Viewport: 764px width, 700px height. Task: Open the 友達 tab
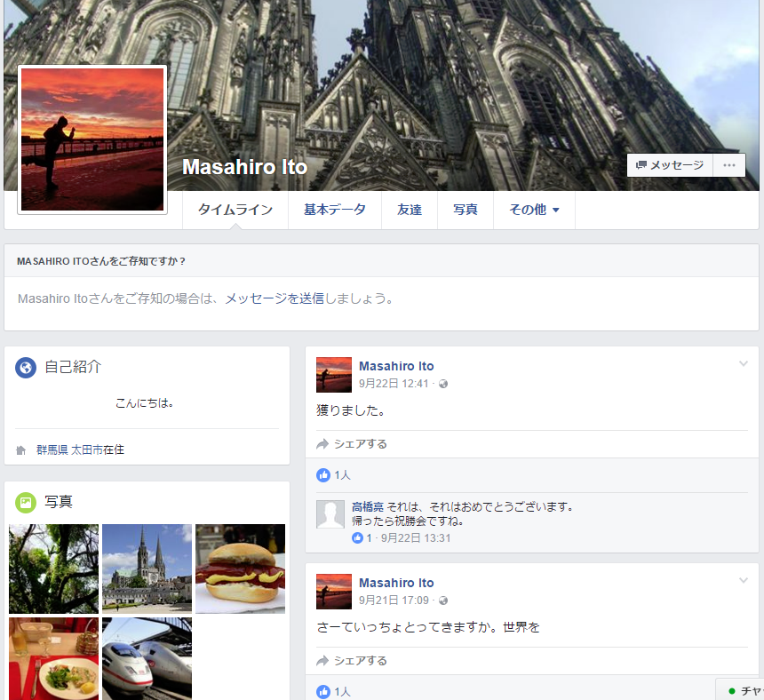pyautogui.click(x=410, y=210)
